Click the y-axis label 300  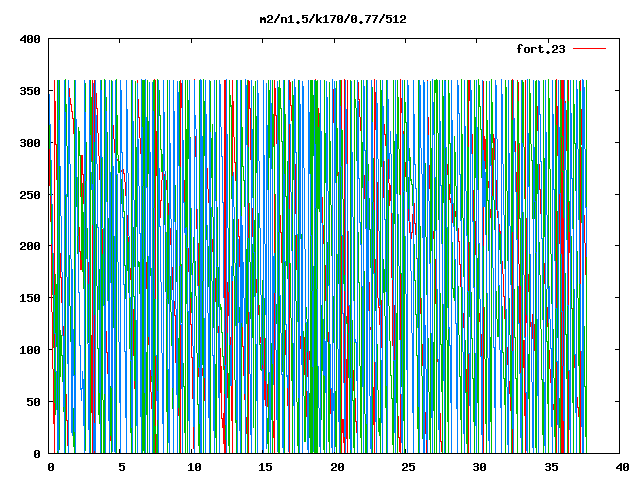(x=30, y=143)
